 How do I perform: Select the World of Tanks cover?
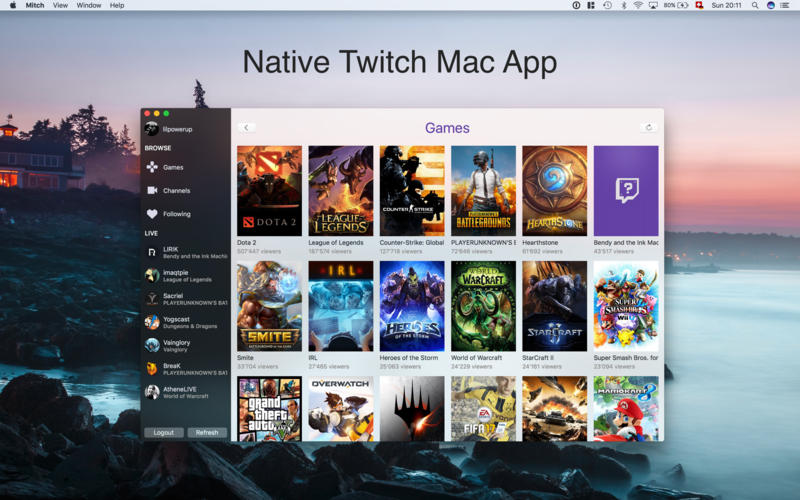555,409
